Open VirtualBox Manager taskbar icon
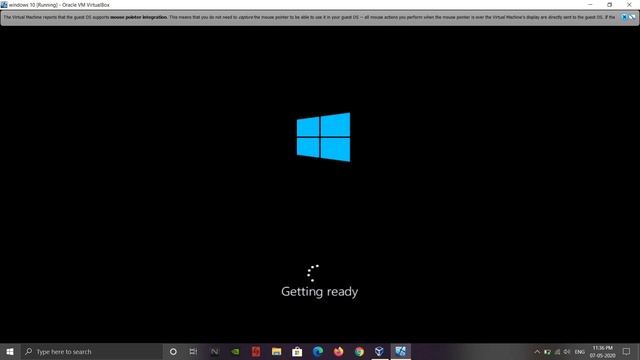Viewport: 640px width, 360px height. [x=380, y=351]
